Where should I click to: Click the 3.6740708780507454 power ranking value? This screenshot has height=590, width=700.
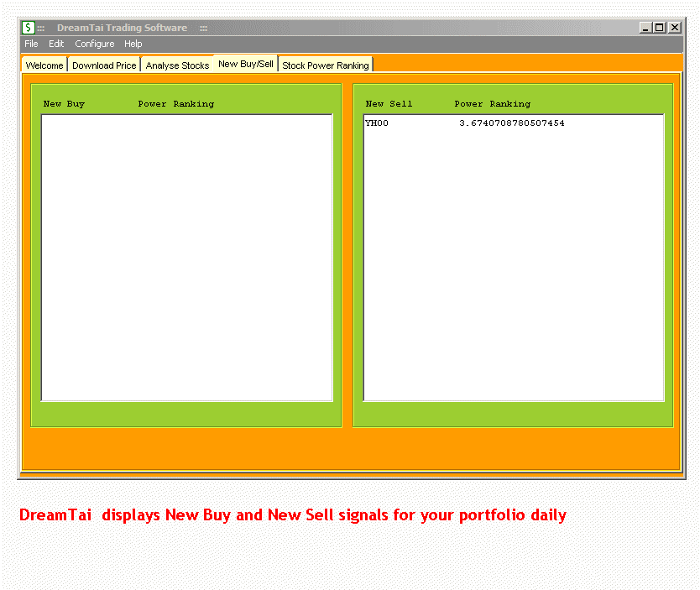(x=512, y=123)
